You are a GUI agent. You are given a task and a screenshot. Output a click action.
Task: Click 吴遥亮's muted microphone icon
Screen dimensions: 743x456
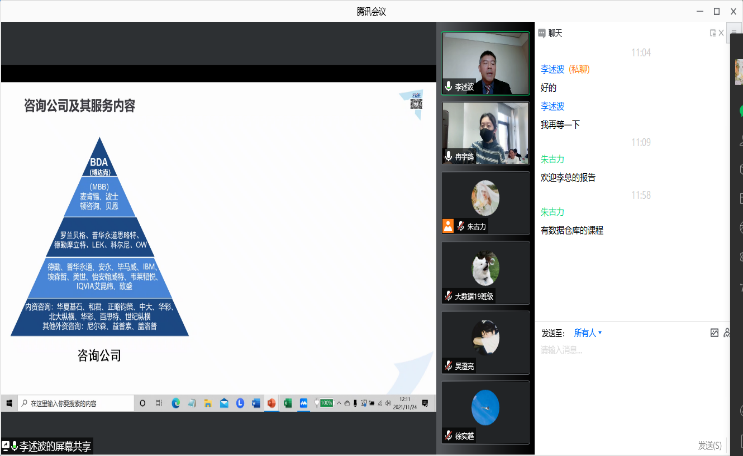click(x=449, y=367)
